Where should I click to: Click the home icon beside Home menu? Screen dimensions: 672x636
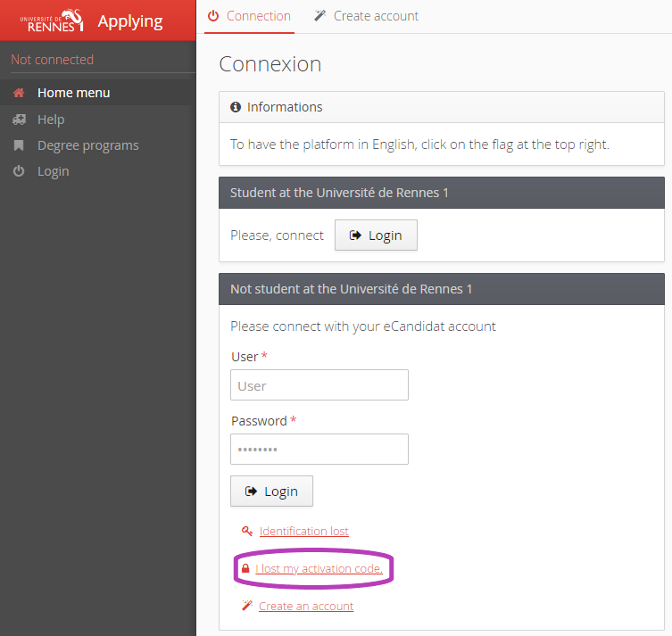[19, 93]
